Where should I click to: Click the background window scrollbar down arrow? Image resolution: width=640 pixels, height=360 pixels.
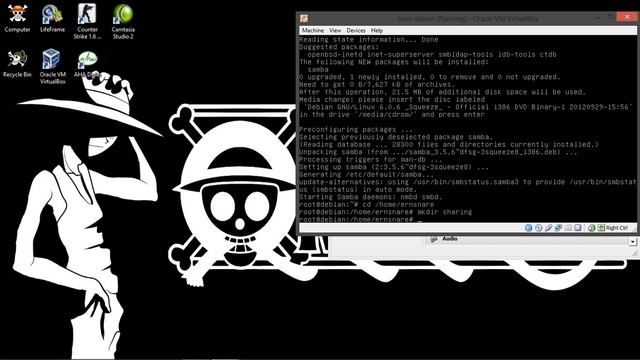pos(632,242)
